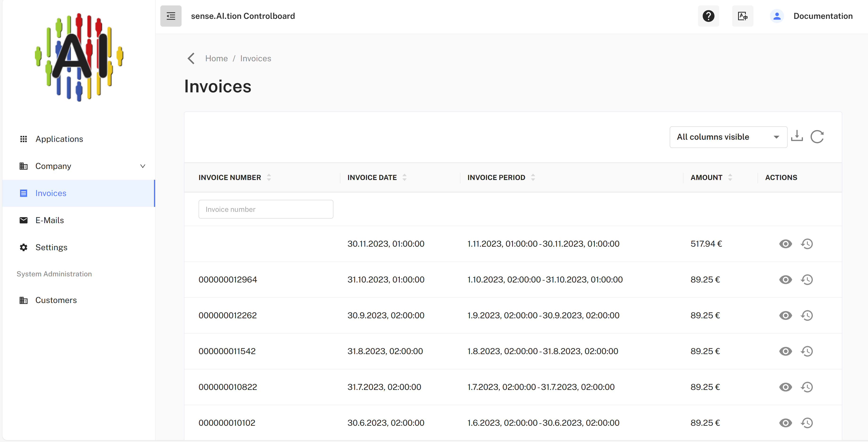View invoice 000000010822 via eye icon

tap(785, 387)
